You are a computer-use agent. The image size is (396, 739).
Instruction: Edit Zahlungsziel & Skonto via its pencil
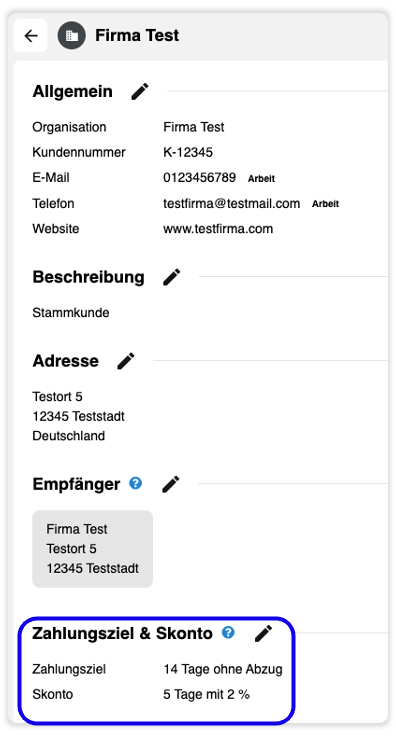coord(264,633)
